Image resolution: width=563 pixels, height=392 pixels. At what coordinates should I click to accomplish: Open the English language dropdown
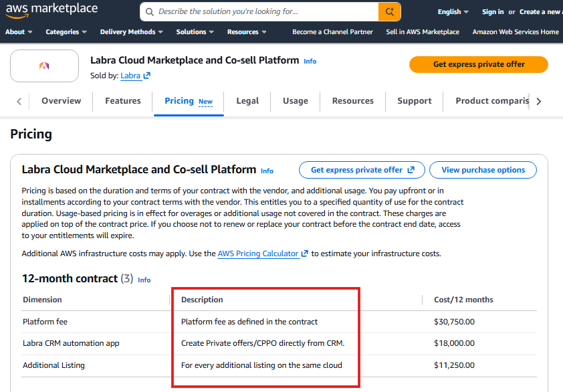click(453, 12)
